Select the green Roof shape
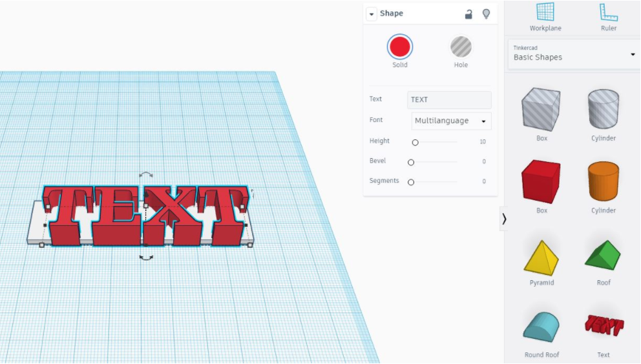This screenshot has width=641, height=364. point(603,256)
